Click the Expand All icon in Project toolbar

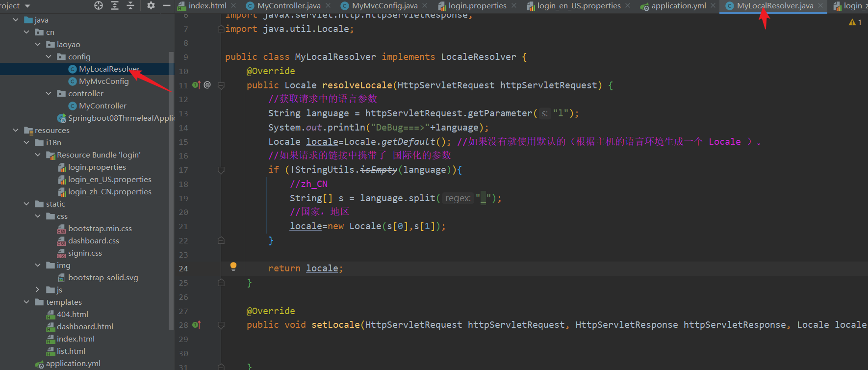(115, 5)
